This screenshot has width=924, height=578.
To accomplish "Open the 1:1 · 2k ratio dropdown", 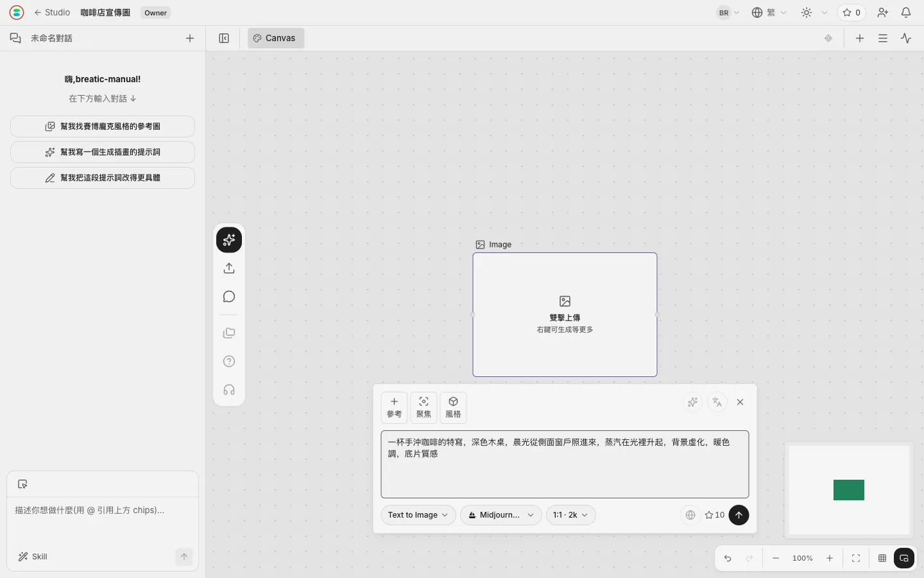I will [571, 515].
